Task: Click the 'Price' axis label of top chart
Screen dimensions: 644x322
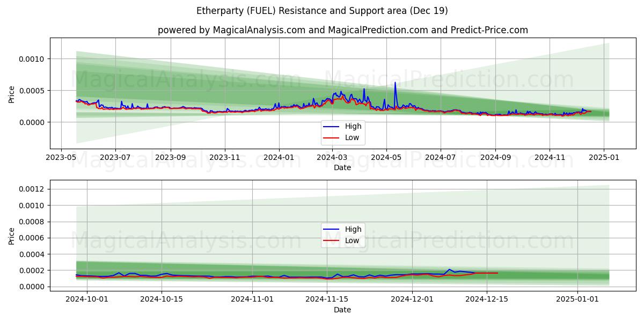Action: pyautogui.click(x=12, y=93)
